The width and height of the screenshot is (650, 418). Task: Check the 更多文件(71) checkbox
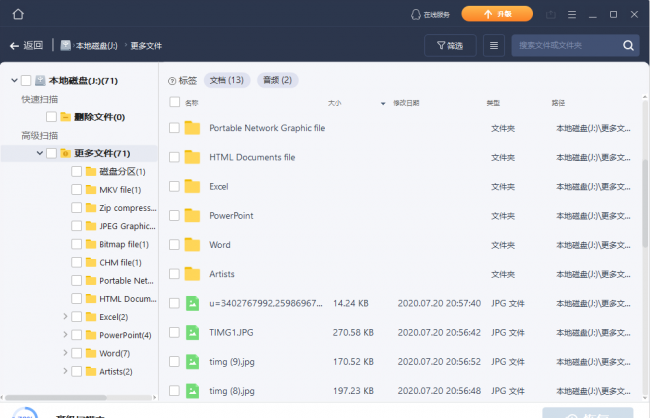(x=51, y=153)
